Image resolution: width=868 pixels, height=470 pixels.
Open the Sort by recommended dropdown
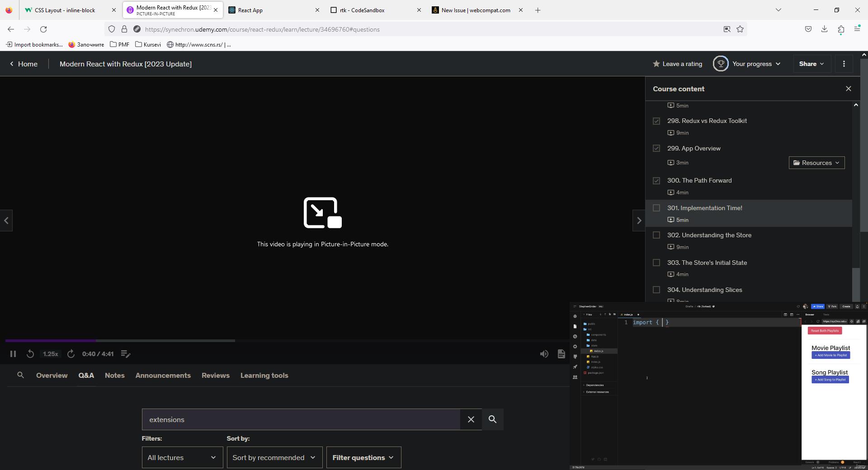pos(274,457)
